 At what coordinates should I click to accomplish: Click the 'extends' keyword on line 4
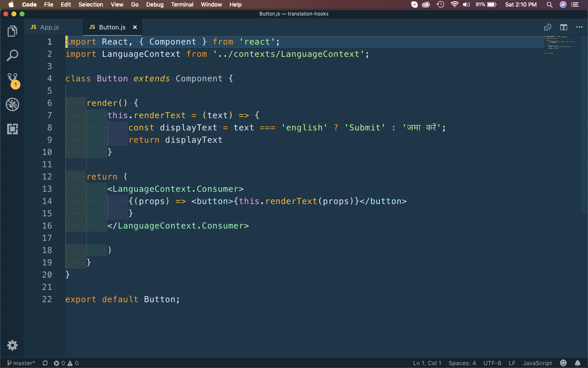click(x=151, y=79)
